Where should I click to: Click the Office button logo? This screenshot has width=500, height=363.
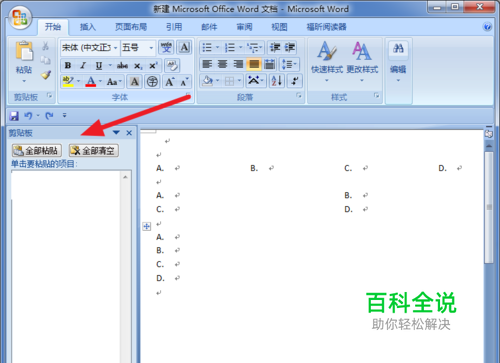click(20, 18)
